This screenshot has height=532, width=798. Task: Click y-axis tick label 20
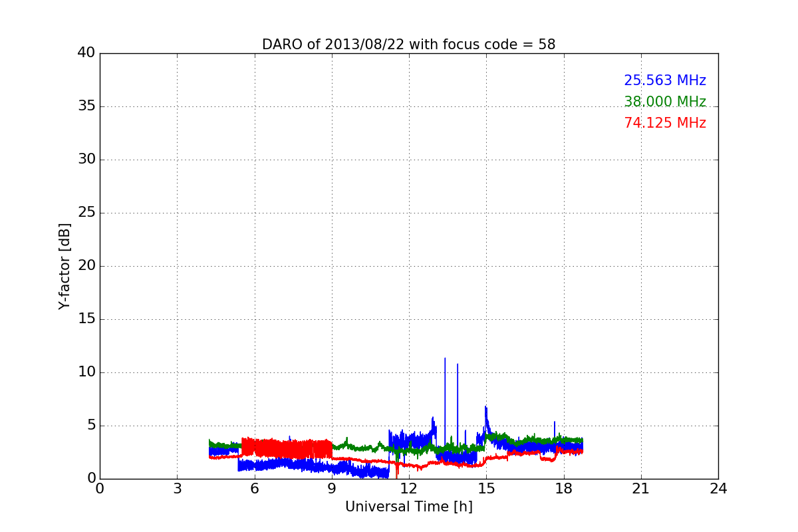click(x=86, y=266)
